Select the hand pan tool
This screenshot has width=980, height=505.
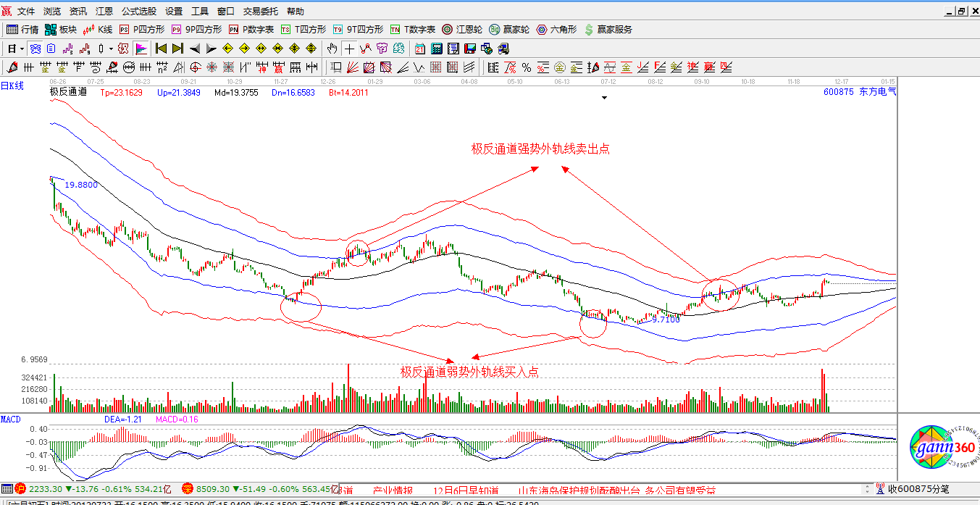332,49
